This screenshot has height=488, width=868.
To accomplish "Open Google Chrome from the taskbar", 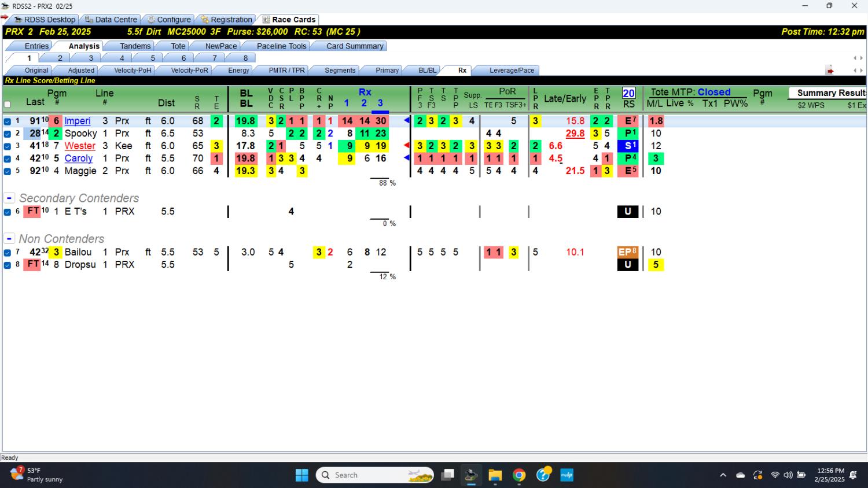I will point(519,475).
